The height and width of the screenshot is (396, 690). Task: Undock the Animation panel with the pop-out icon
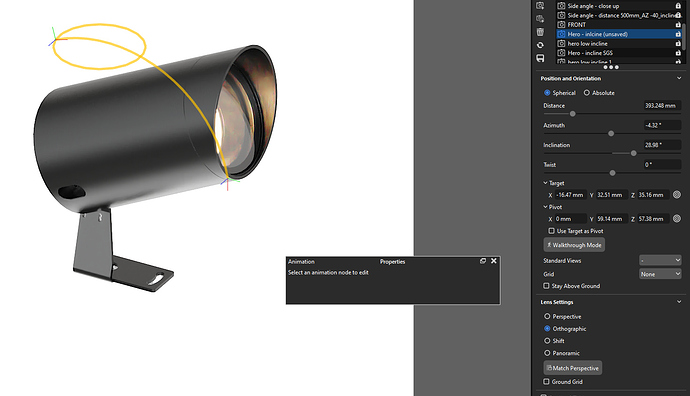(x=483, y=261)
